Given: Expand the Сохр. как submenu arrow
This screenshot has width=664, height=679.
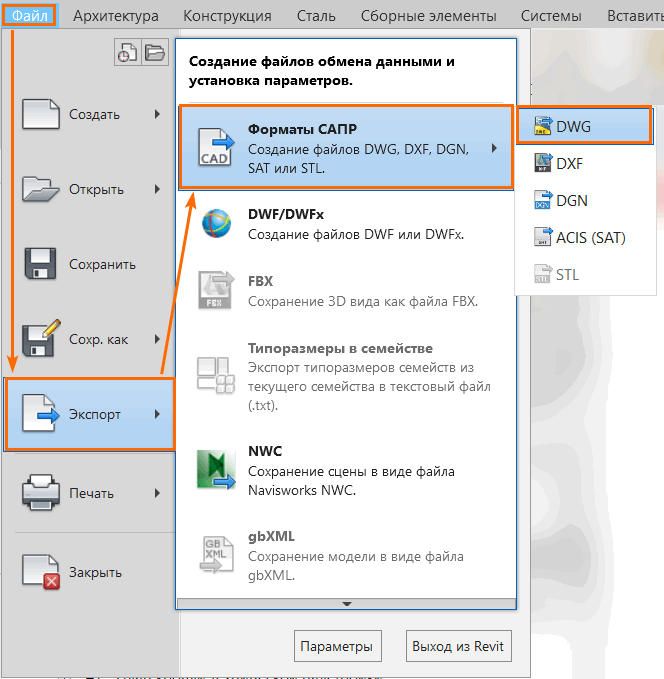Looking at the screenshot, I should tap(157, 339).
